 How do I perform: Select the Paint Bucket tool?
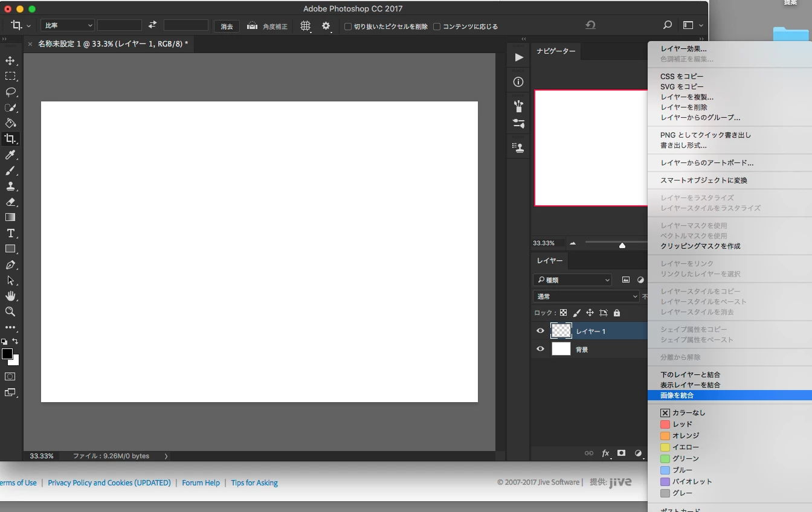coord(10,123)
